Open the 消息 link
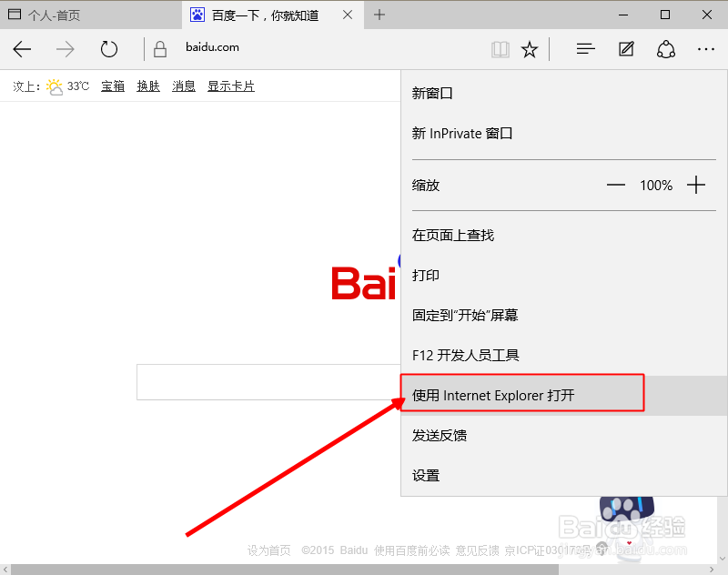This screenshot has width=728, height=575. (x=184, y=86)
